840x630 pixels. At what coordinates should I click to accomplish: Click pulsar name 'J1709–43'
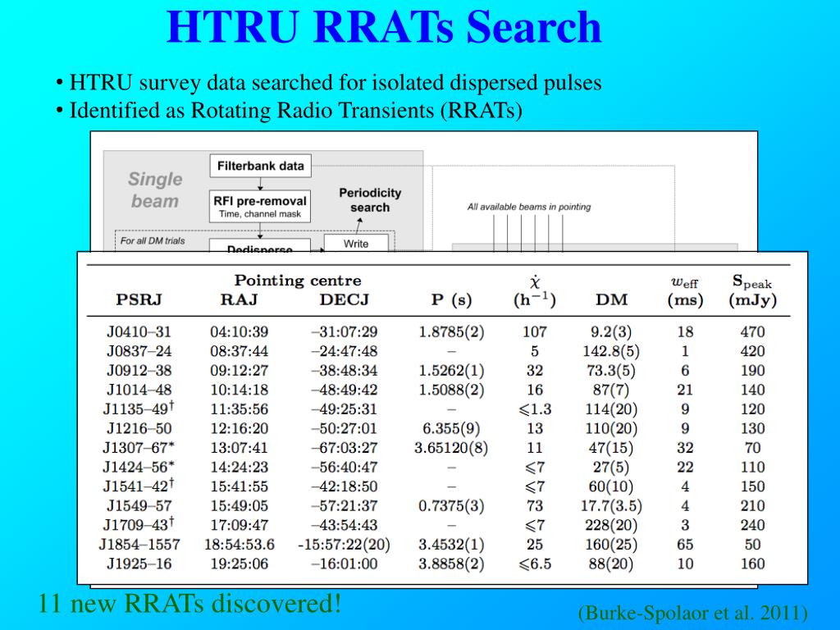[x=139, y=524]
